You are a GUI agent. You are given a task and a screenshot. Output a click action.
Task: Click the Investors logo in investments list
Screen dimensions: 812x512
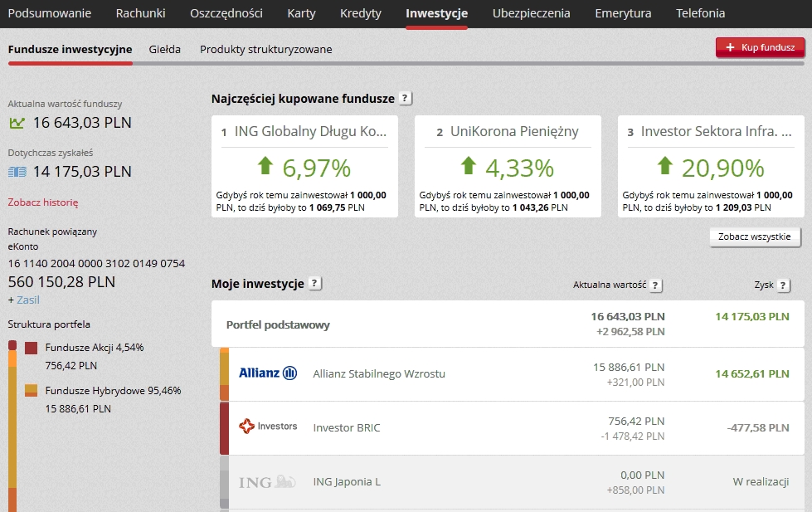pos(268,427)
